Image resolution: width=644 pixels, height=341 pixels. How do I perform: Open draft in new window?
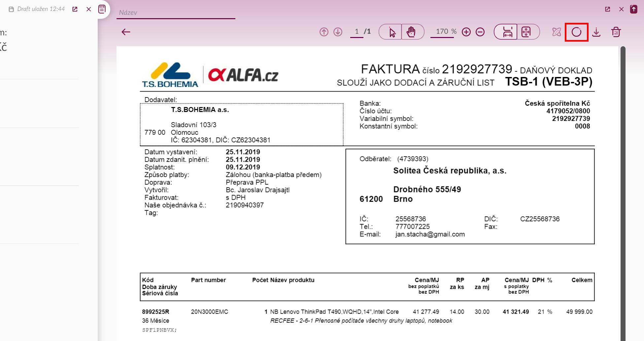pos(75,9)
